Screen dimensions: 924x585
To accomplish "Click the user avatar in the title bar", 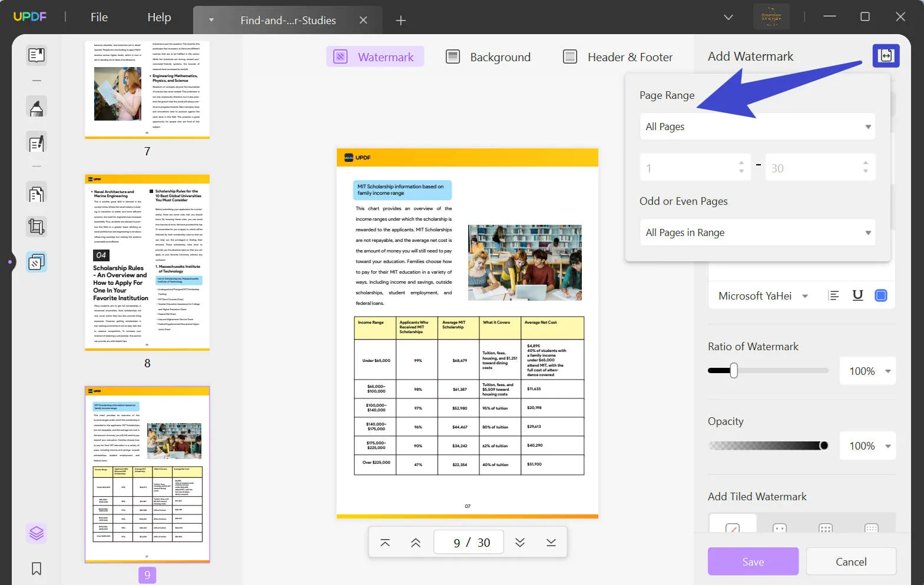I will 771,17.
